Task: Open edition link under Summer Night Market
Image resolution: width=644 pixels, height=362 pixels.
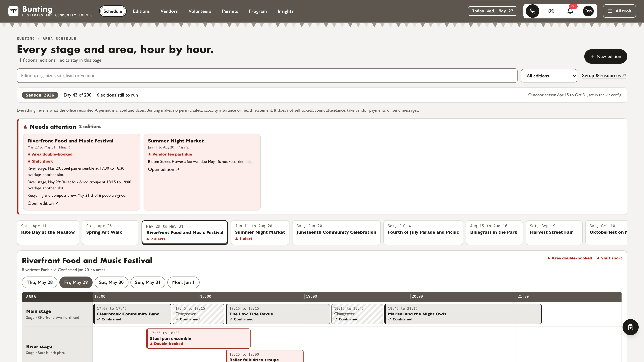Action: coord(163,169)
